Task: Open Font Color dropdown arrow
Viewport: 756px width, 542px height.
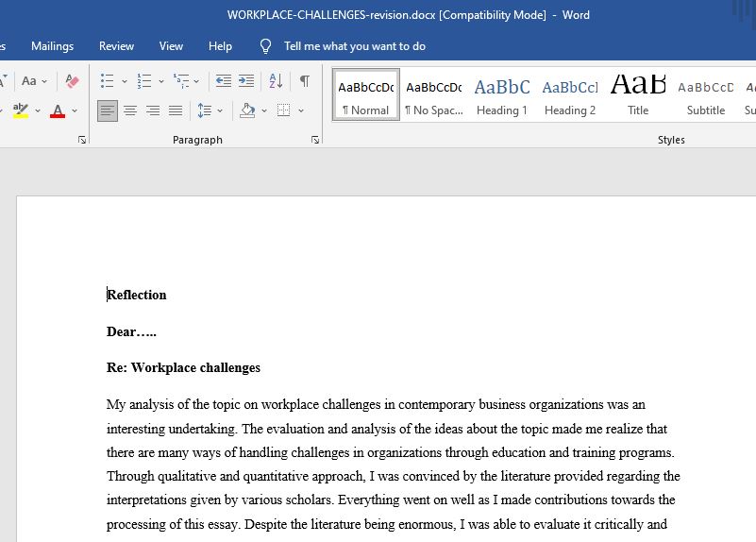Action: [x=75, y=110]
